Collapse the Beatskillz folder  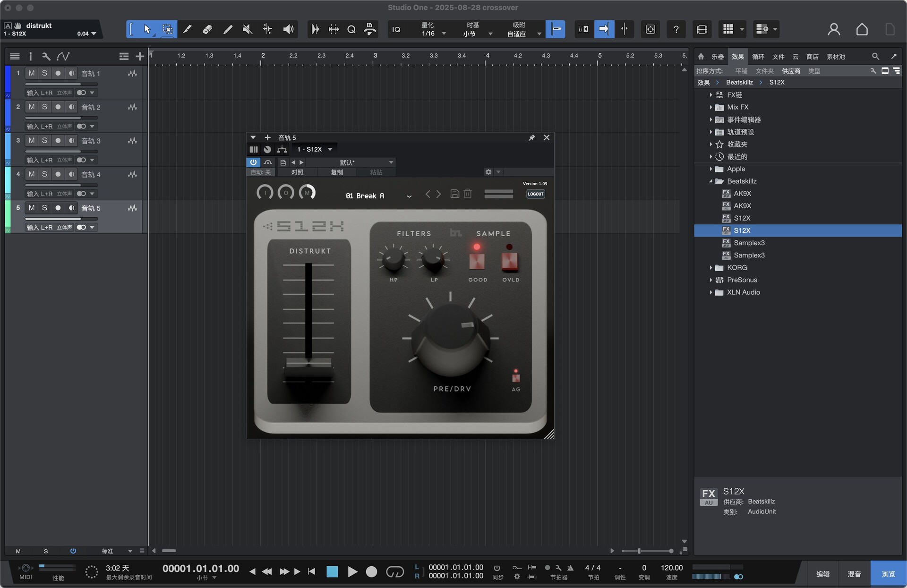710,181
